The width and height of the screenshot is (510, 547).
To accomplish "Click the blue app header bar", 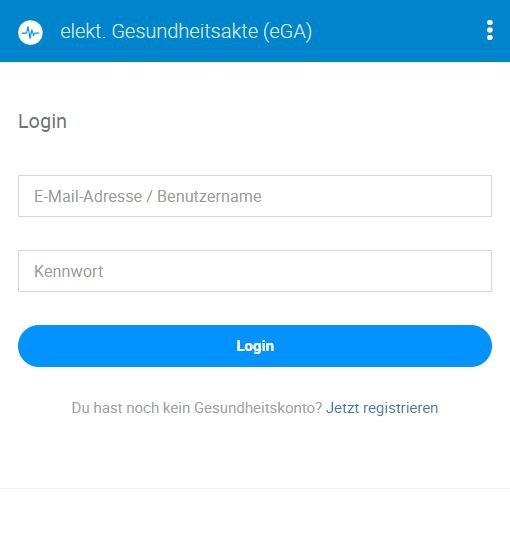I will (x=255, y=31).
